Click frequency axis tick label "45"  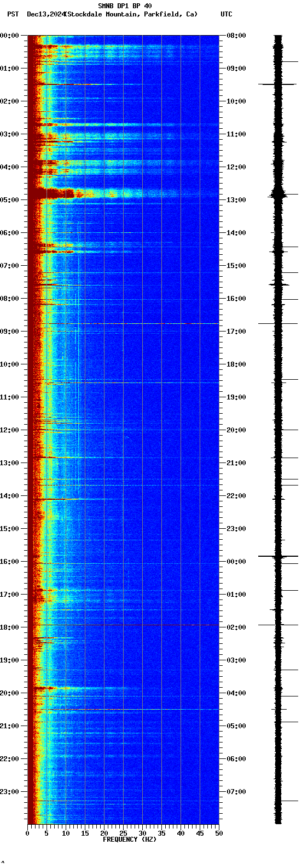coord(200,833)
